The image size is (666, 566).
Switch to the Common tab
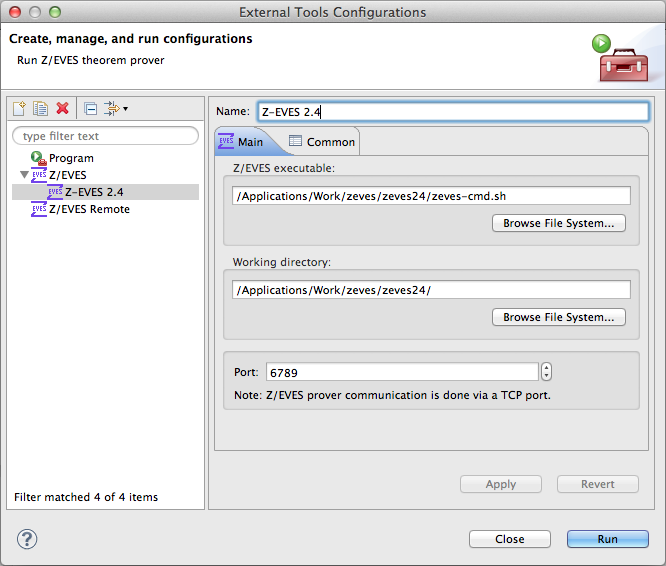pos(322,142)
